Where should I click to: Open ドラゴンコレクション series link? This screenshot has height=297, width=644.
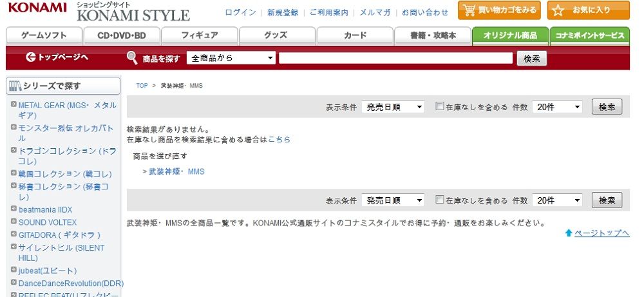[x=68, y=156]
